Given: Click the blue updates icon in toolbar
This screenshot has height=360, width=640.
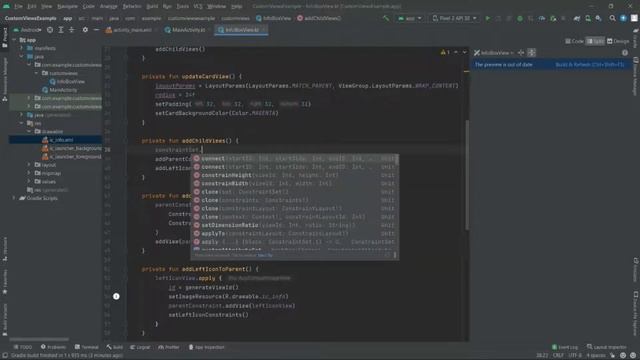Looking at the screenshot, I should coord(623,18).
